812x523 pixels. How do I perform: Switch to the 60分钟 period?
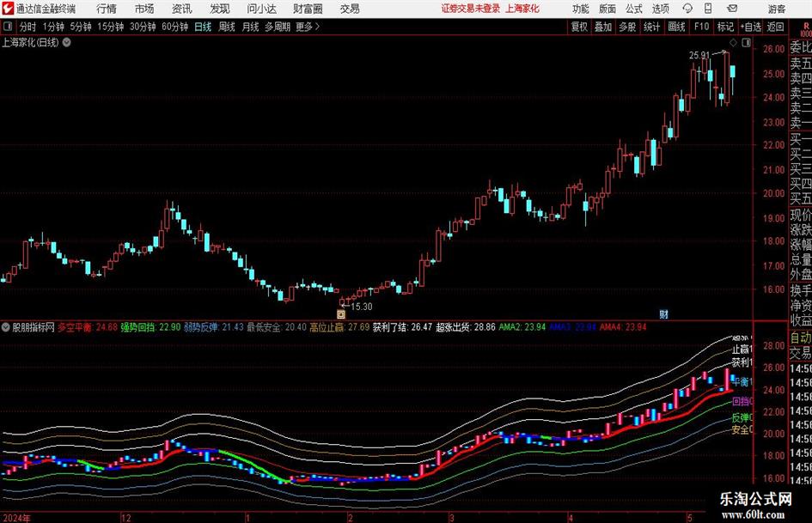click(175, 27)
